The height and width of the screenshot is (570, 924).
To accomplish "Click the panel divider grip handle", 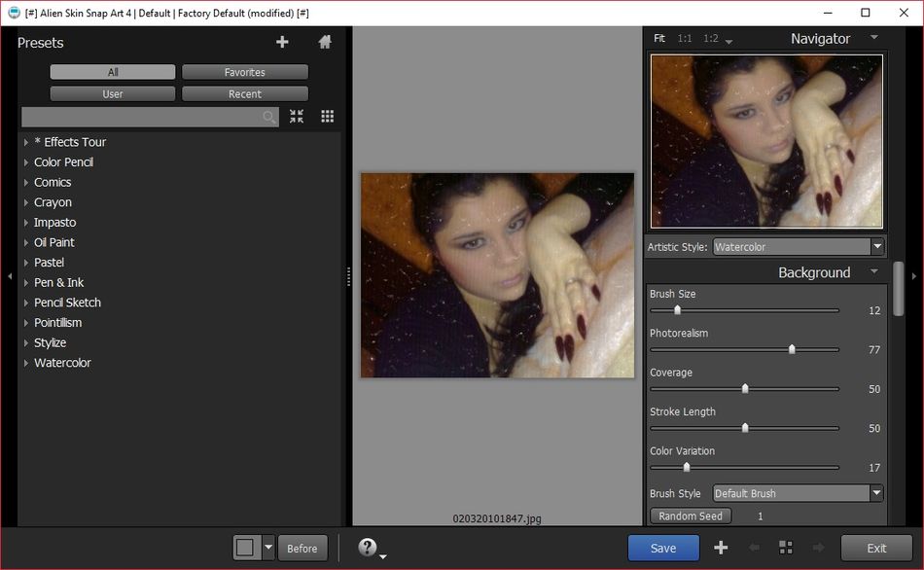I will [348, 276].
